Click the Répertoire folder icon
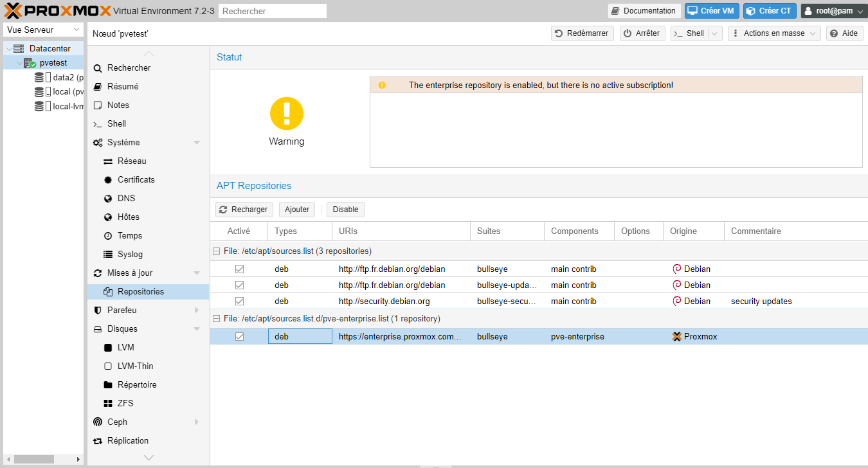Viewport: 868px width, 468px height. pyautogui.click(x=108, y=385)
